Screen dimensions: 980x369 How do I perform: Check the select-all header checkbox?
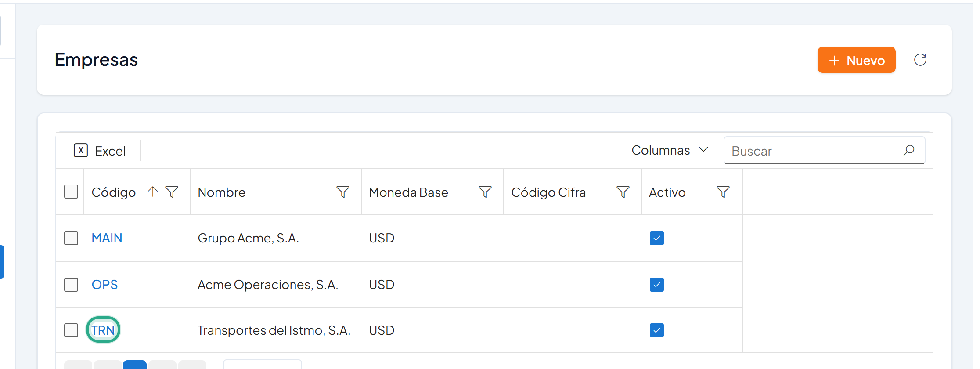tap(71, 192)
